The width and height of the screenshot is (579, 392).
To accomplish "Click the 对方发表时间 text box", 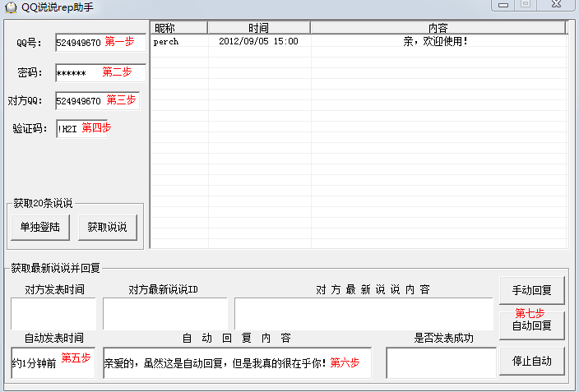I will tap(53, 313).
